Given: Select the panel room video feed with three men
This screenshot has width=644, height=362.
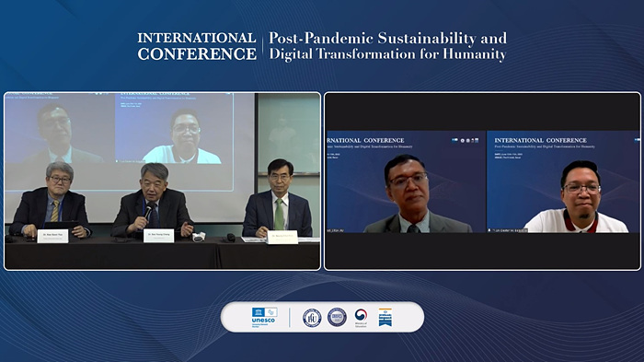Looking at the screenshot, I should (162, 181).
